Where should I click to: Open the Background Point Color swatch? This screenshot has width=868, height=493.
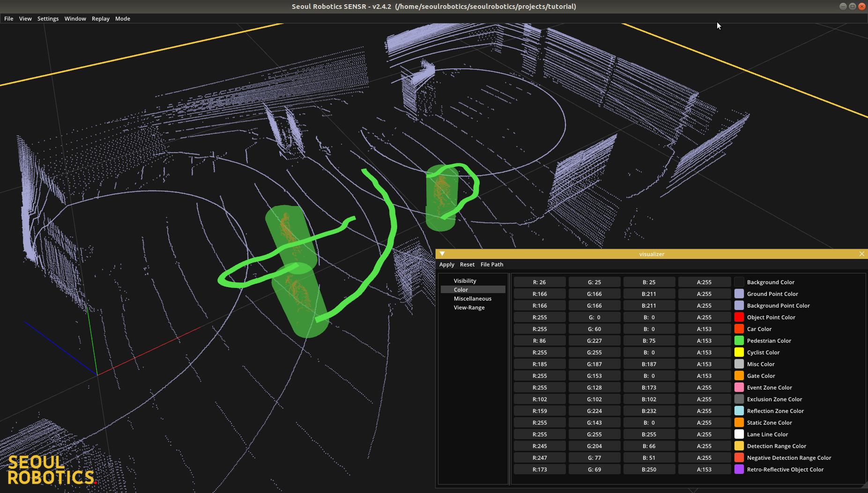[x=739, y=306]
